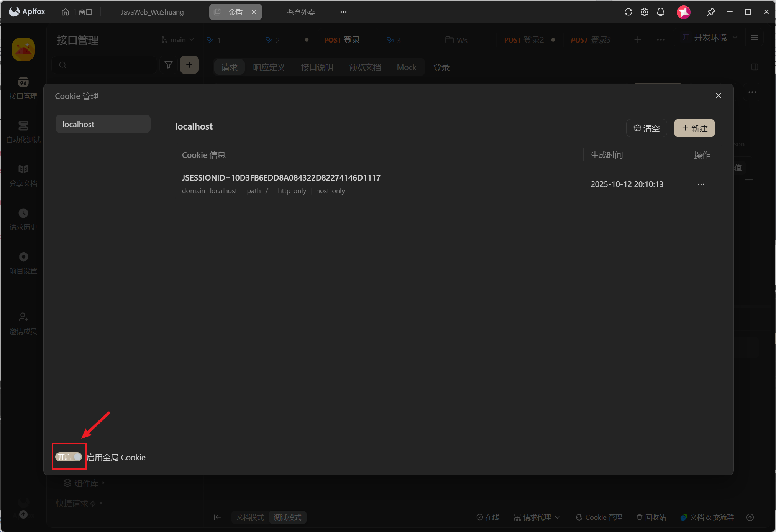Switch to the 苍穹外卖 project tab

301,12
